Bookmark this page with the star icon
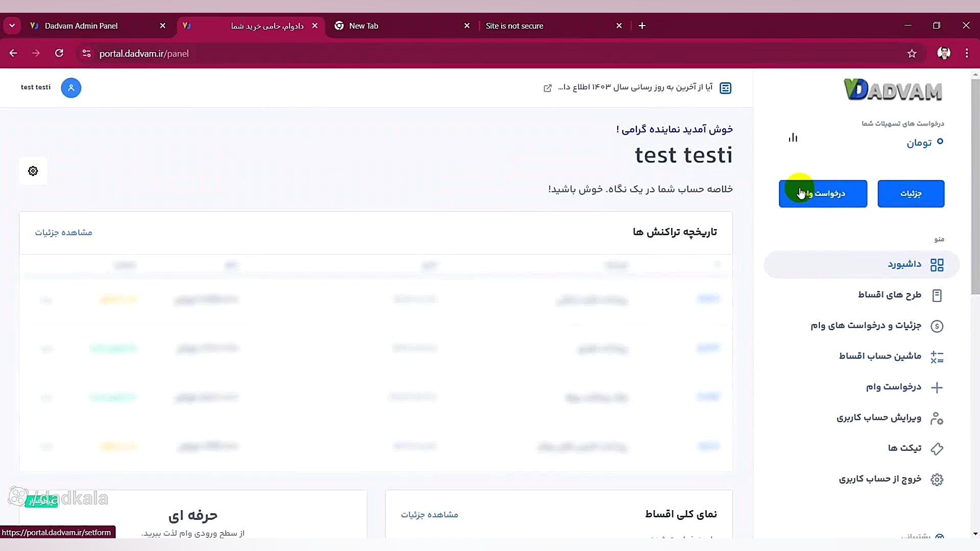The width and height of the screenshot is (980, 551). (x=912, y=54)
